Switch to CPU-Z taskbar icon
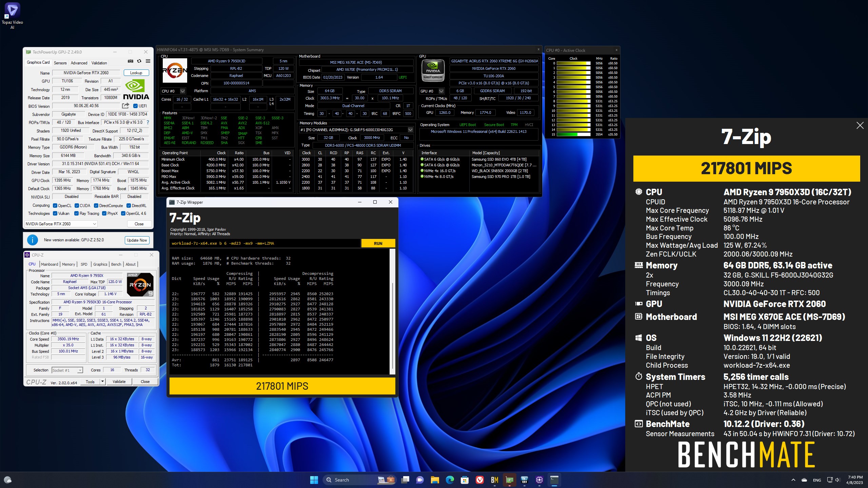Viewport: 868px width, 488px height. coord(539,480)
